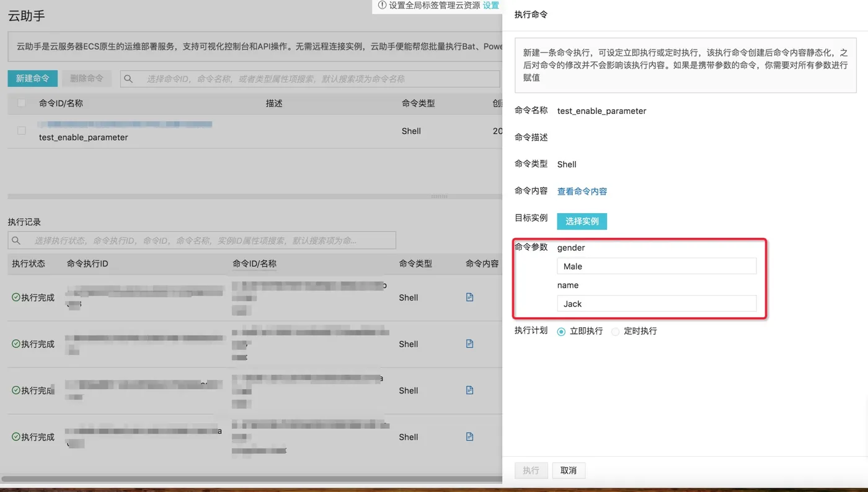Click the gender parameter label
Viewport: 868px width, 492px height.
click(x=571, y=247)
